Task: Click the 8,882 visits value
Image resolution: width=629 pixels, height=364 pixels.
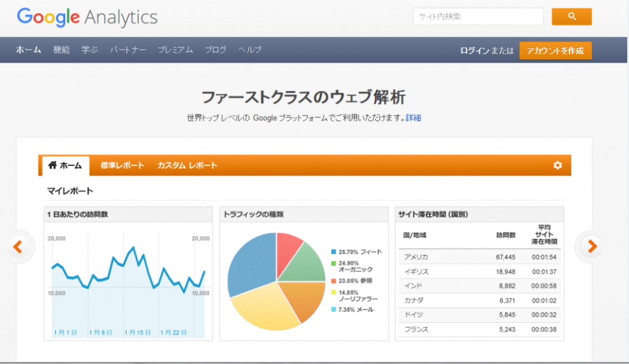Action: pos(507,286)
